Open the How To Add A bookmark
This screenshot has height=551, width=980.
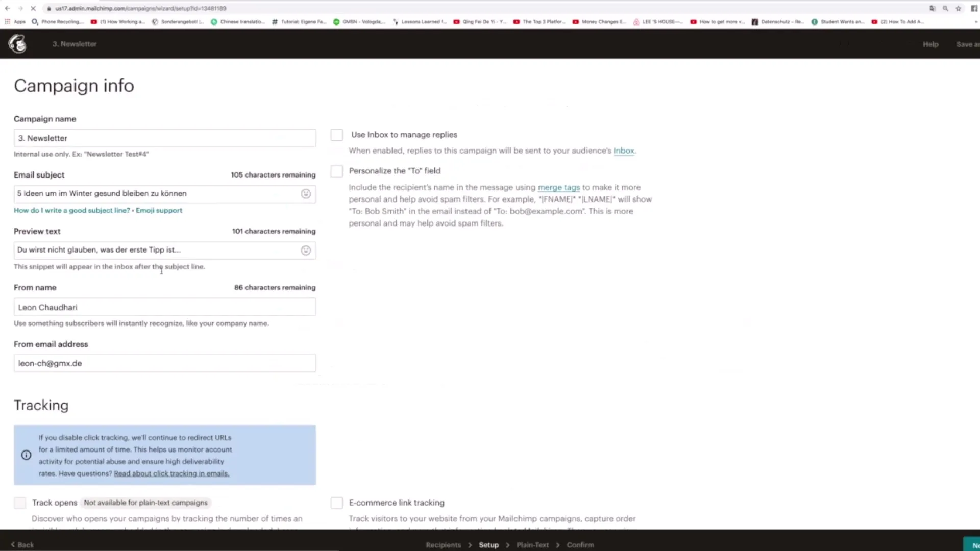pyautogui.click(x=898, y=22)
